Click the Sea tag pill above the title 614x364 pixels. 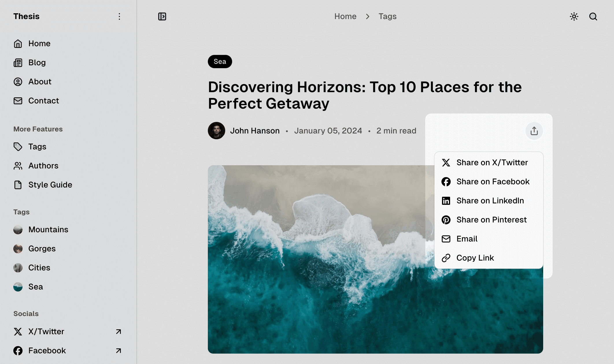220,61
